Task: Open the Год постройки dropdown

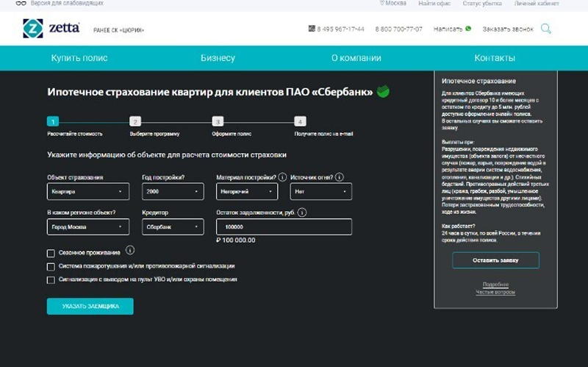Action: pyautogui.click(x=173, y=191)
